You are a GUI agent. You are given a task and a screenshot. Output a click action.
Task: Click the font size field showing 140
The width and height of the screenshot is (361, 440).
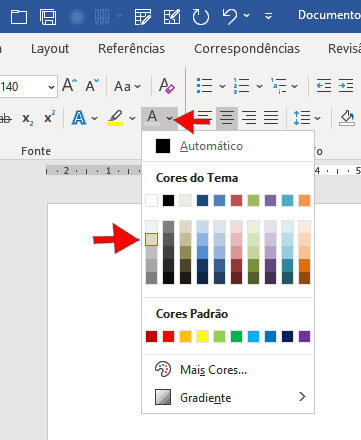(x=23, y=87)
